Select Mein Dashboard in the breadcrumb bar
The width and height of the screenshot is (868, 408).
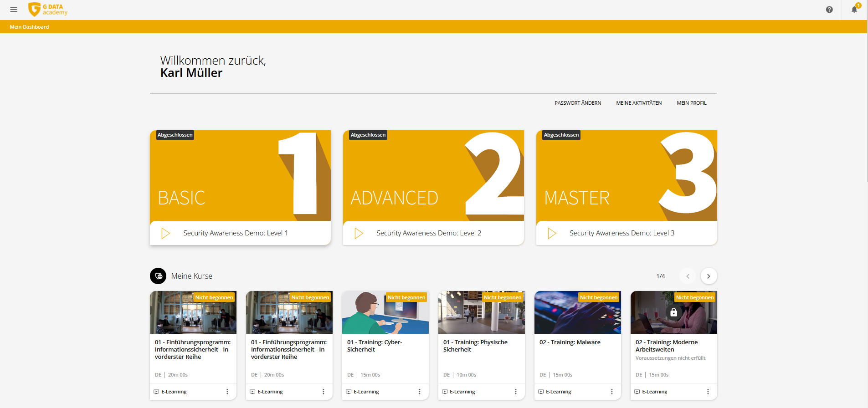pyautogui.click(x=29, y=27)
